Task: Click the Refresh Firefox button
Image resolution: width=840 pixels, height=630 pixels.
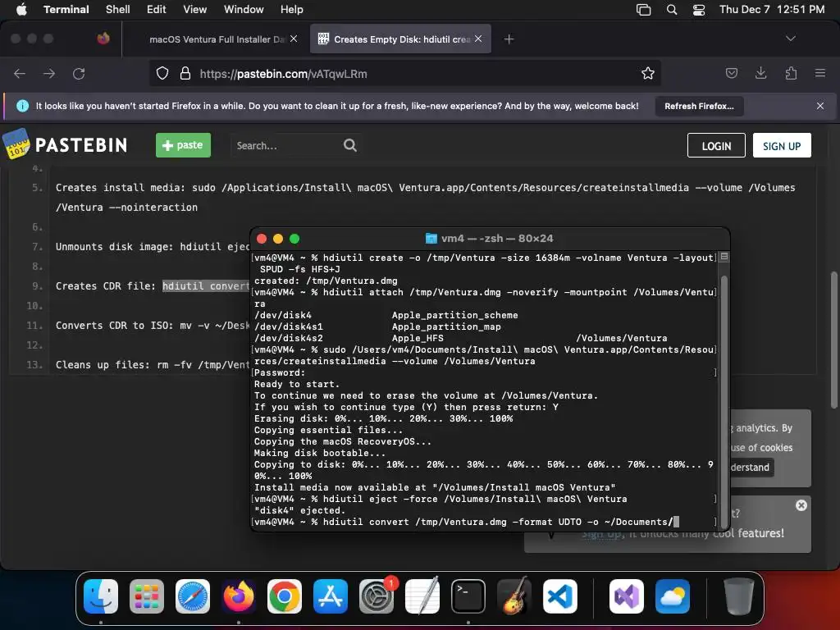Action: 699,106
